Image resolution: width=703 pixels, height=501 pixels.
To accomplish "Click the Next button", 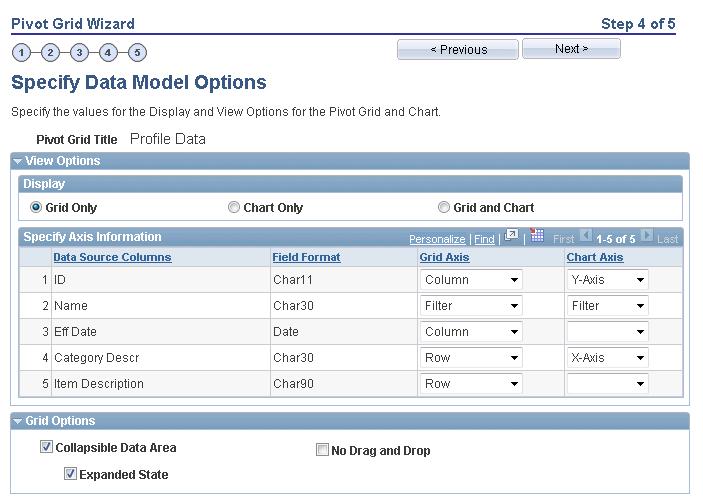I will click(571, 48).
